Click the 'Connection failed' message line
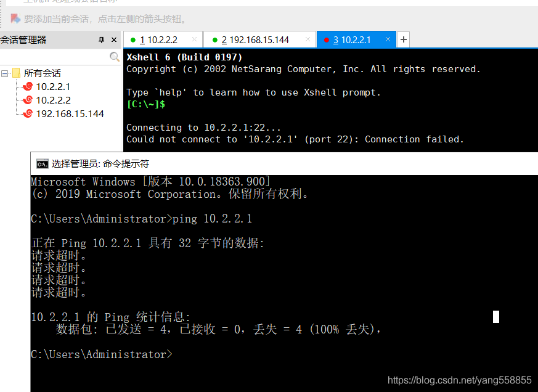The width and height of the screenshot is (538, 392). pyautogui.click(x=295, y=139)
